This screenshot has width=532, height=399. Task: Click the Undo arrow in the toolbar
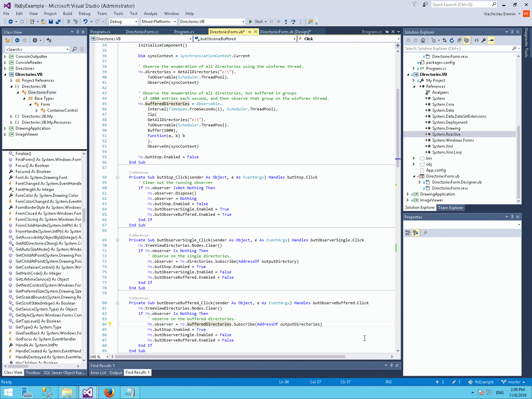tap(85, 22)
